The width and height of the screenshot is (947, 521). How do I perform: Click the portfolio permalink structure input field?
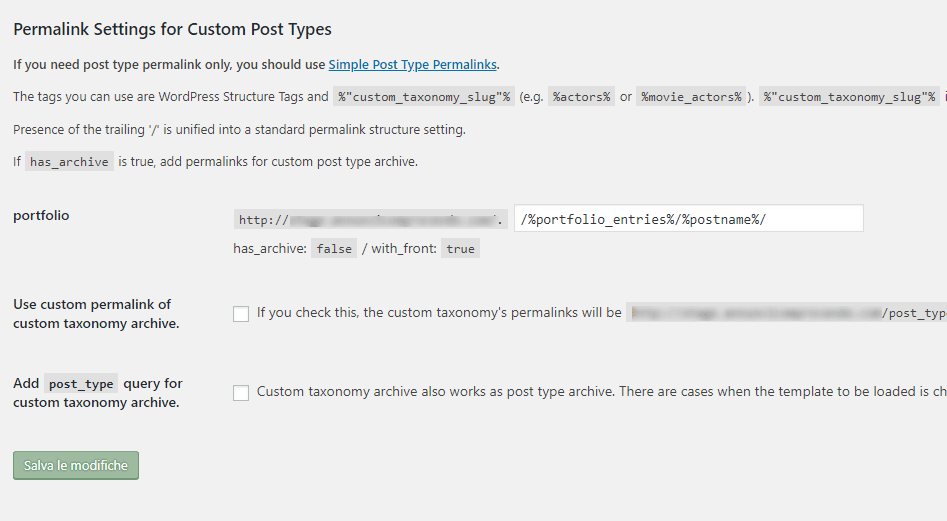[688, 219]
